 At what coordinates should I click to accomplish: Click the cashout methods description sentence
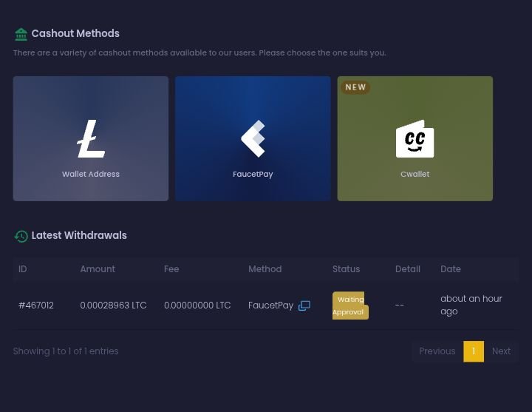(199, 53)
